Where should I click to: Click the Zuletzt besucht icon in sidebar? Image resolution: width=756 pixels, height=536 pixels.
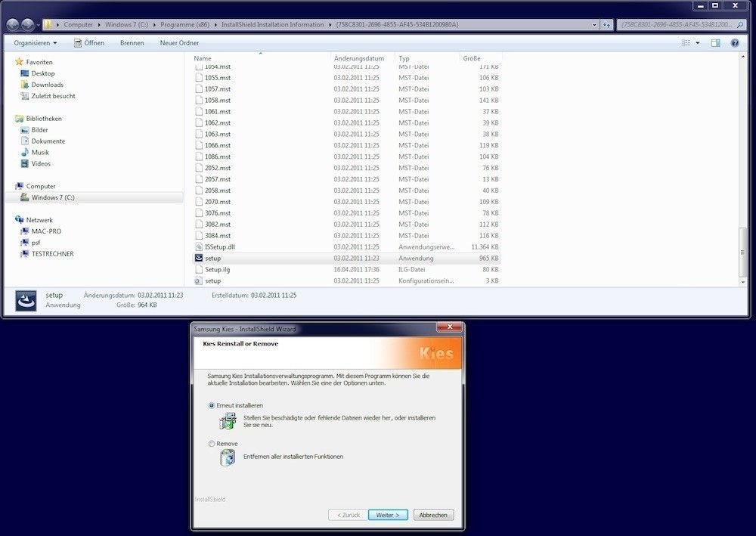click(x=25, y=96)
